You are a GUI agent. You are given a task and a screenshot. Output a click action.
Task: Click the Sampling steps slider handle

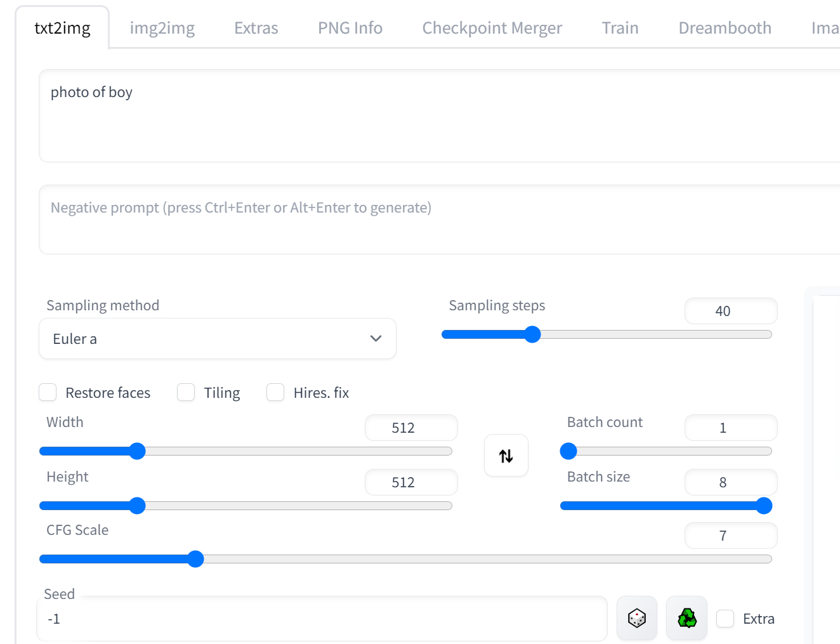532,334
